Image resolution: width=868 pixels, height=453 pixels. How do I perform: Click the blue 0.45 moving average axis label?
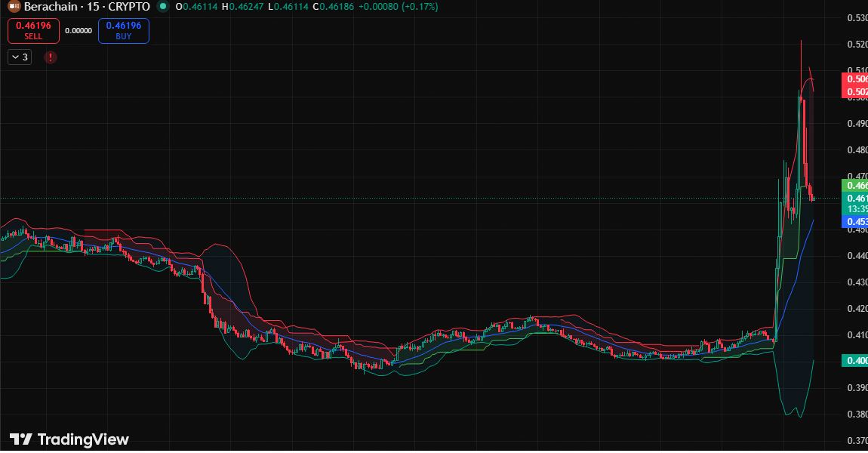854,221
